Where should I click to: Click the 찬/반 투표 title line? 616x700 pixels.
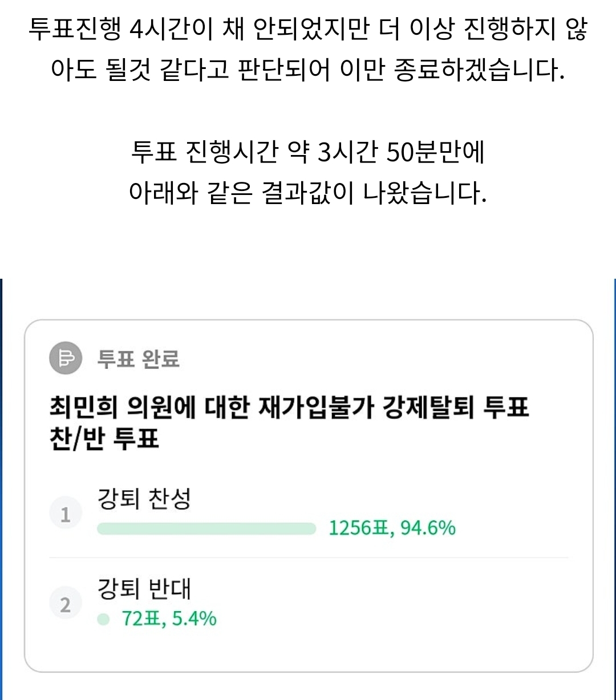pyautogui.click(x=104, y=439)
